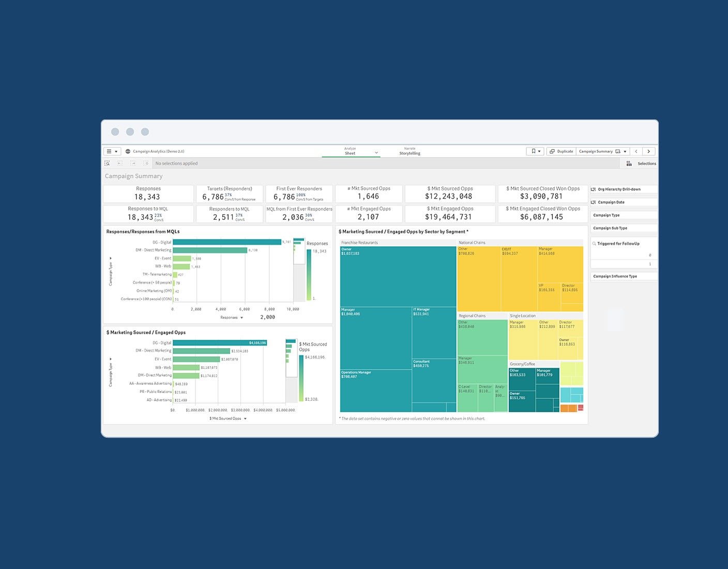Screen dimensions: 728x569
Task: Go to the previous sheet arrow
Action: [636, 152]
